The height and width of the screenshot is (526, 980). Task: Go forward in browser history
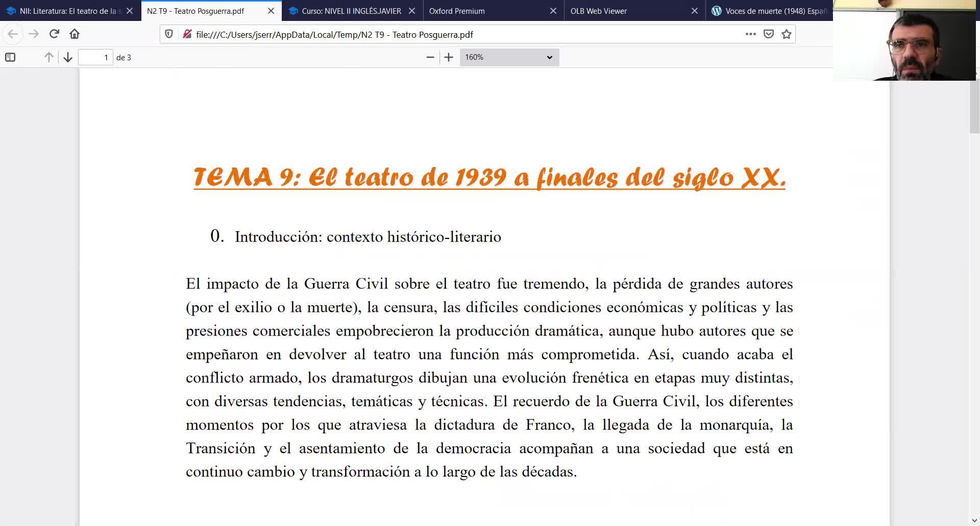pyautogui.click(x=34, y=34)
